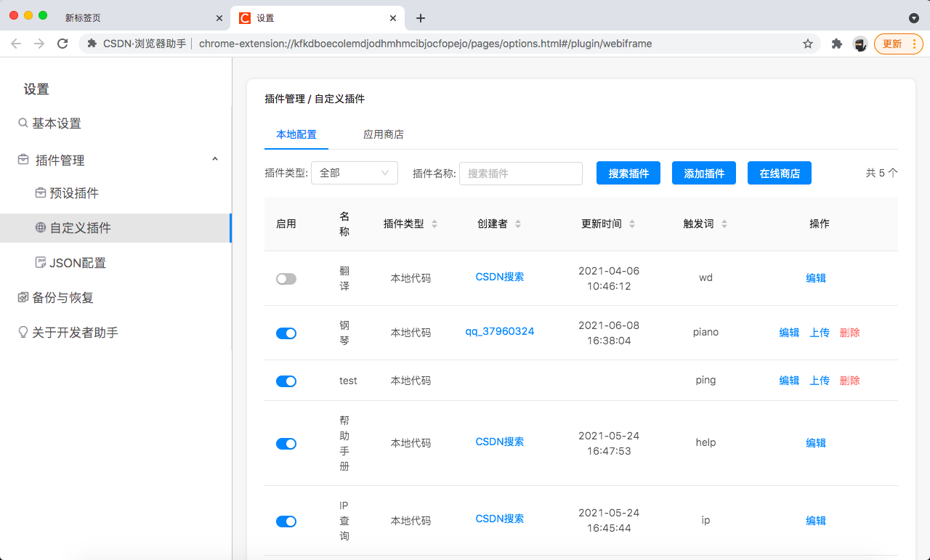Click 上传 for the 钢琴 plugin
The height and width of the screenshot is (560, 930).
[820, 333]
